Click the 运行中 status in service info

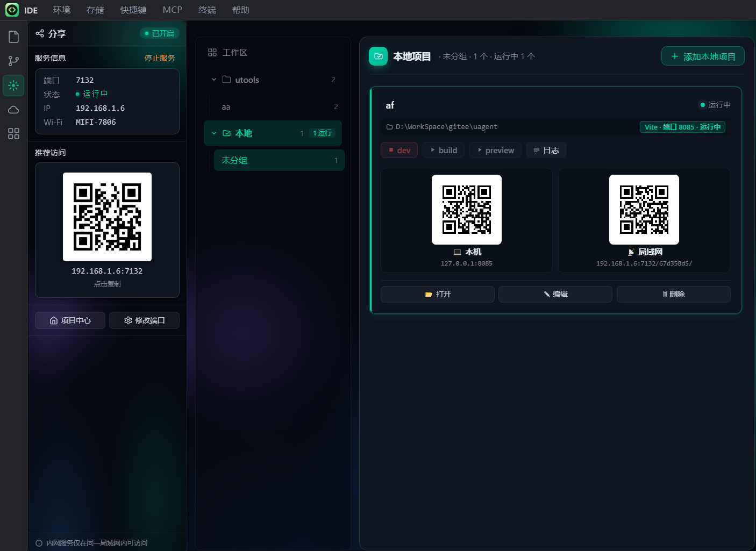[92, 94]
